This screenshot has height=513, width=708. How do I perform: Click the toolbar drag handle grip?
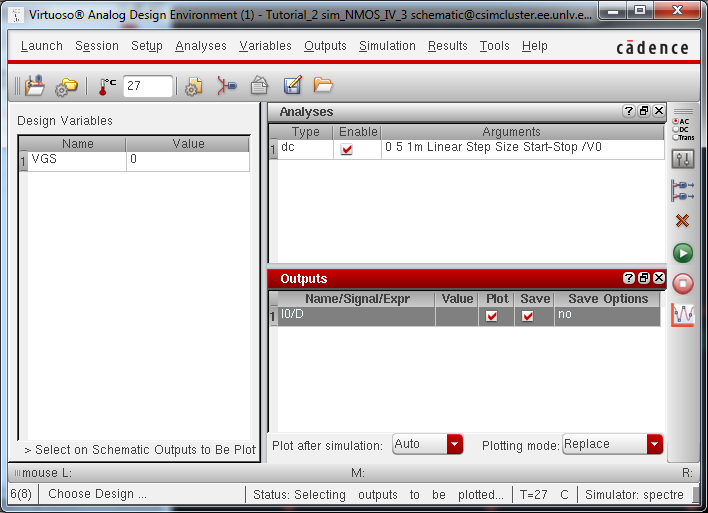17,86
